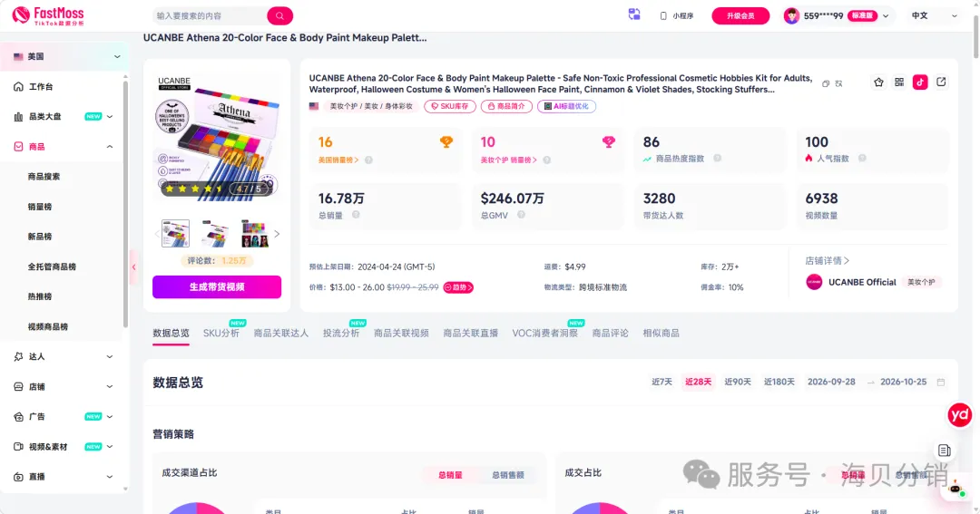Switch to the 投流分析 tab
The height and width of the screenshot is (514, 980).
tap(341, 334)
